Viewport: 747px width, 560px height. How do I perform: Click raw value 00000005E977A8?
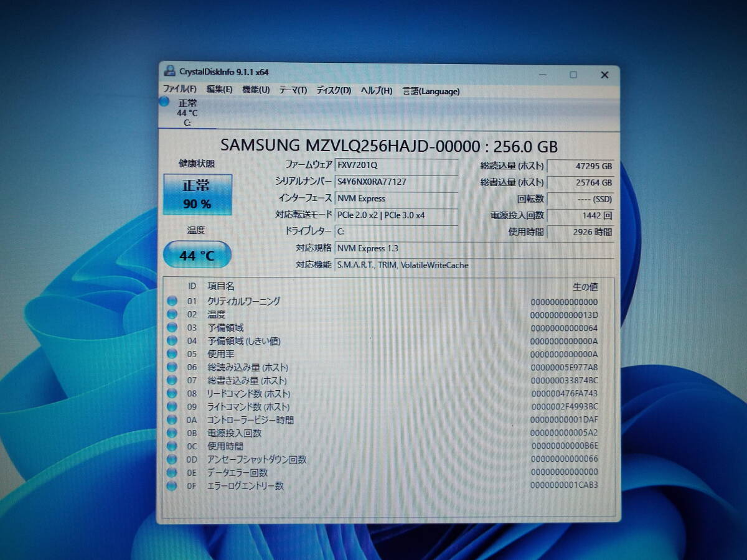coord(564,368)
